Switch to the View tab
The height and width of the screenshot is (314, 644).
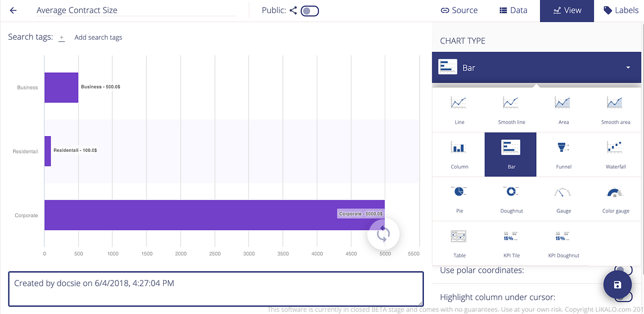(x=567, y=10)
